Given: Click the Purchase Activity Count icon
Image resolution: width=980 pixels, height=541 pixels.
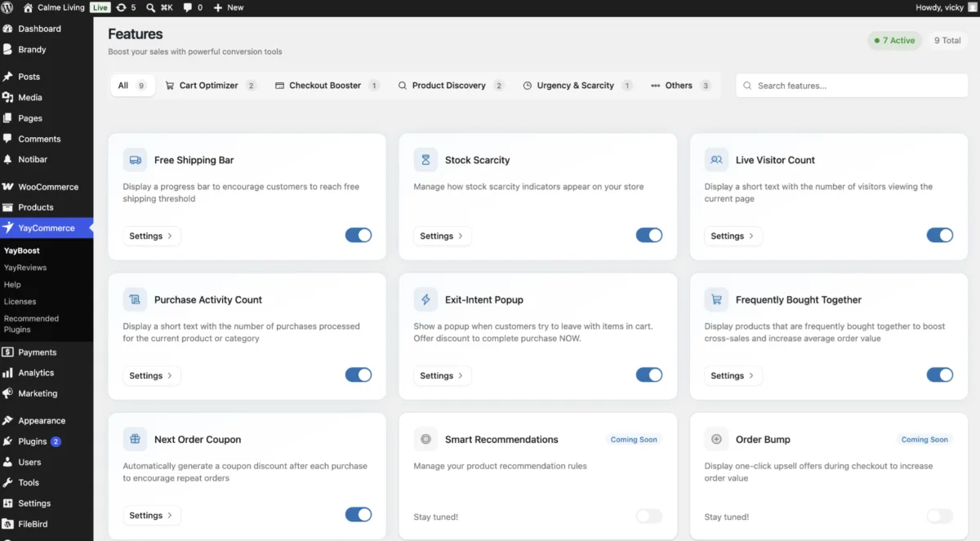Looking at the screenshot, I should click(x=136, y=299).
